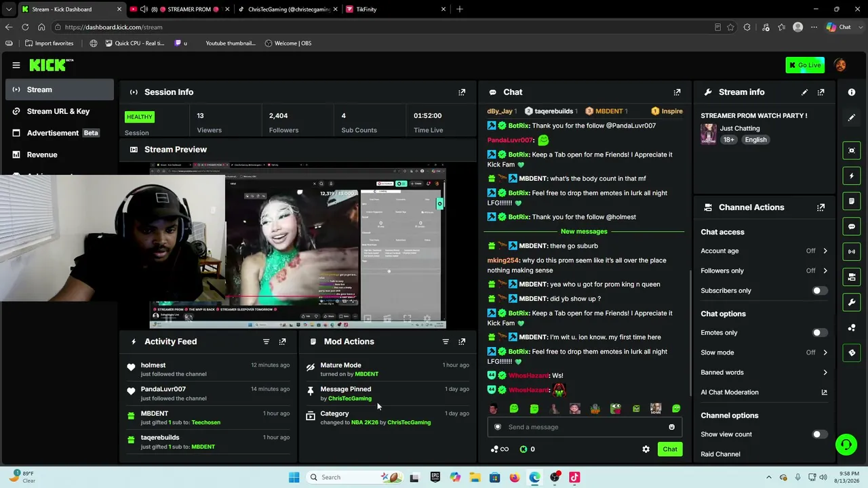Image resolution: width=868 pixels, height=488 pixels.
Task: Pop out the Session Info panel
Action: [x=462, y=92]
